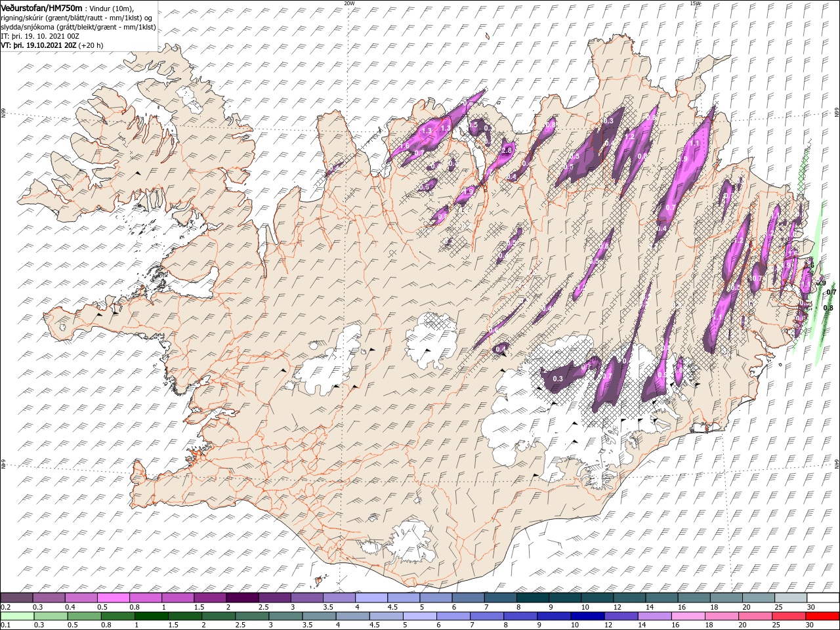Pick upper legend swatch between 9 and 10
Viewport: 840px width, 630px height.
(565, 598)
